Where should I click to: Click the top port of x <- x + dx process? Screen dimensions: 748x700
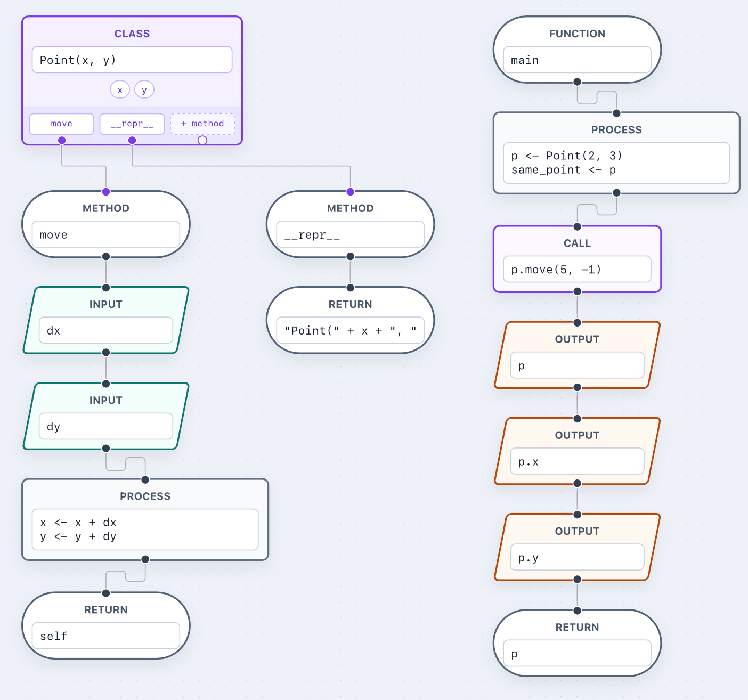tap(145, 480)
